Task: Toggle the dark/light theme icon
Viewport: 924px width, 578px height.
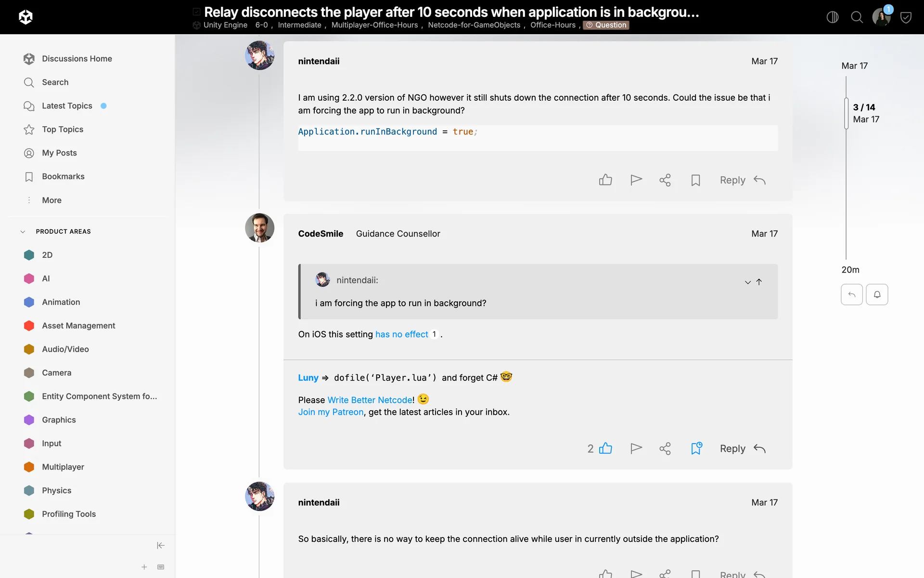Action: pos(832,17)
